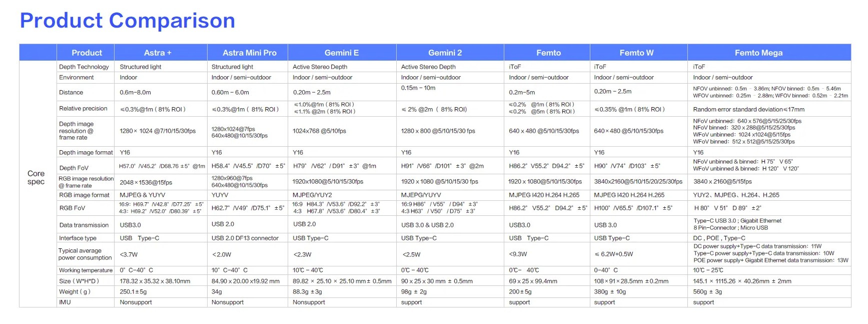Click the IMU row label
868x324 pixels.
pyautogui.click(x=65, y=302)
